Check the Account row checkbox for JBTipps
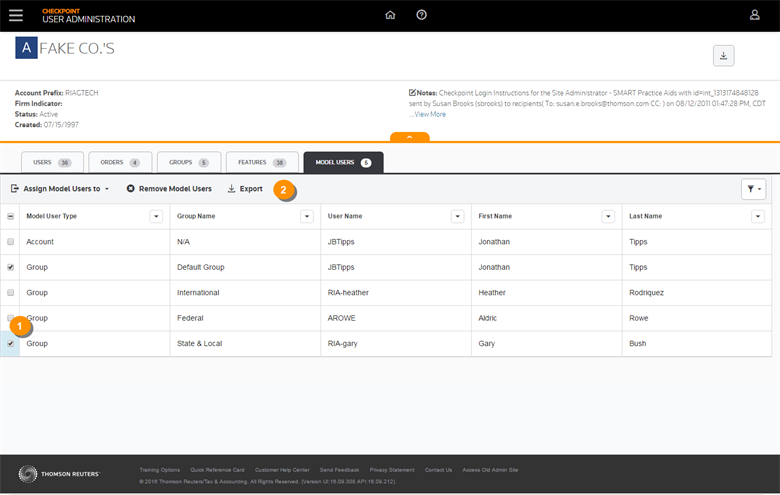 [11, 242]
